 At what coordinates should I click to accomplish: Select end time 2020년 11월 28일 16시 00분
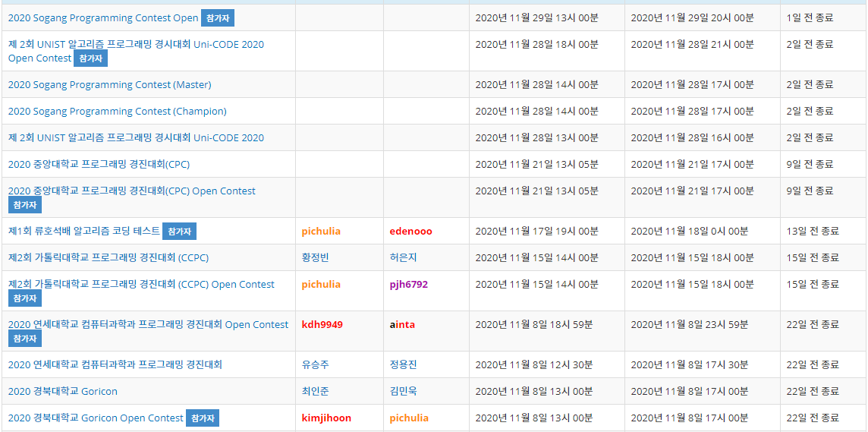click(693, 138)
